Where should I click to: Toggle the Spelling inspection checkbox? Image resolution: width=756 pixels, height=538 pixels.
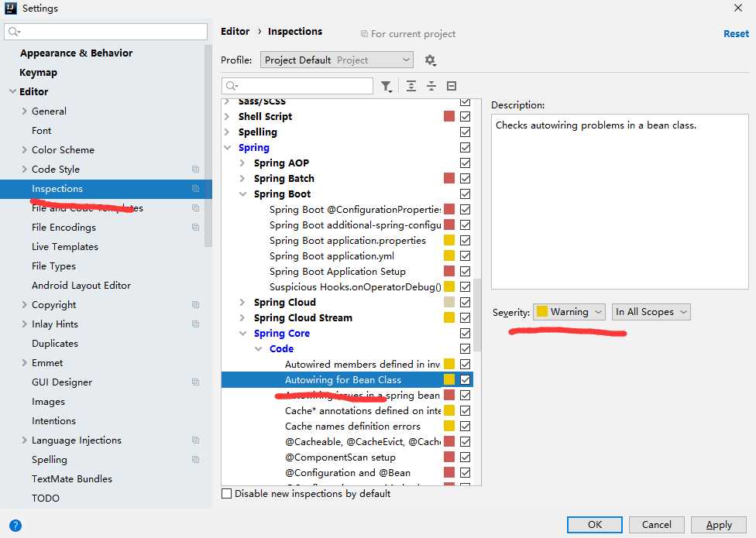(x=466, y=132)
